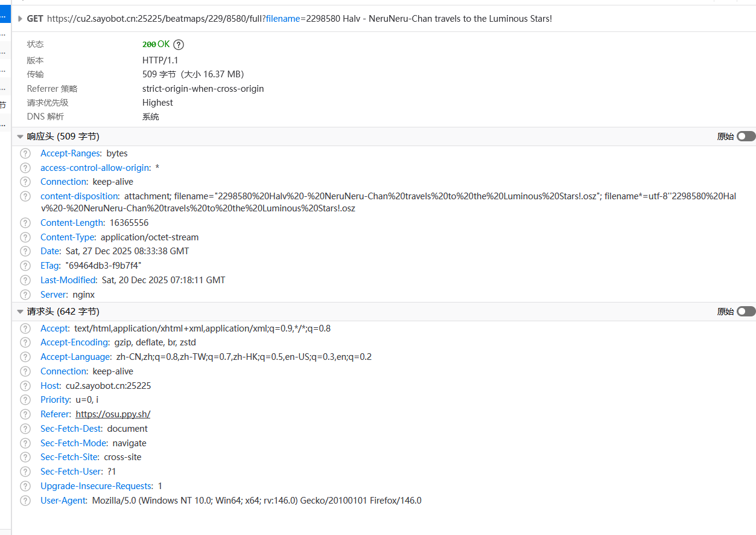Click help icon beside User-Agent header
This screenshot has width=756, height=535.
[x=25, y=501]
